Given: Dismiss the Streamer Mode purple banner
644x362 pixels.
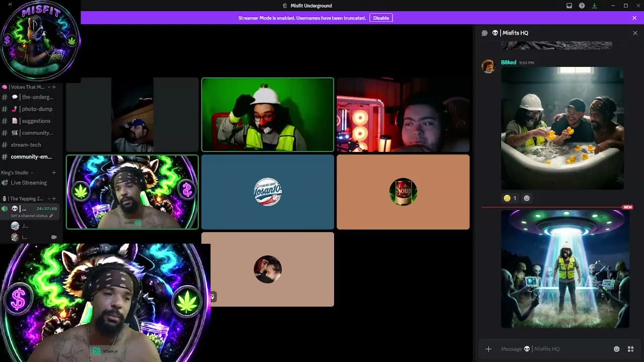Looking at the screenshot, I should (x=634, y=18).
